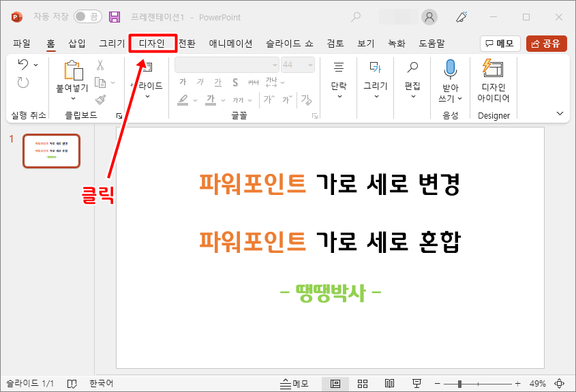Screen dimensions: 576x392
Task: Open the 단락 paragraph group
Action: click(339, 81)
